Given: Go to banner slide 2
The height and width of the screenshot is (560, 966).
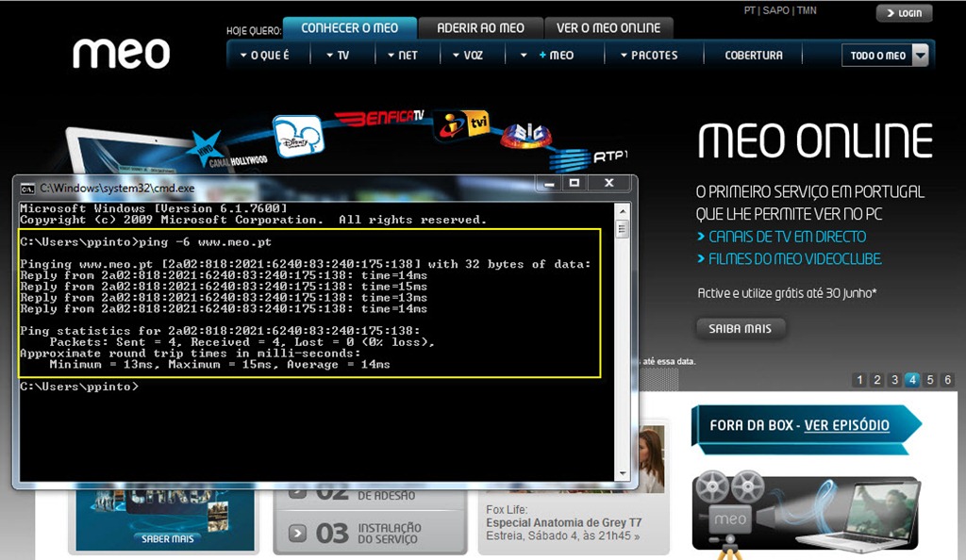Looking at the screenshot, I should point(877,380).
